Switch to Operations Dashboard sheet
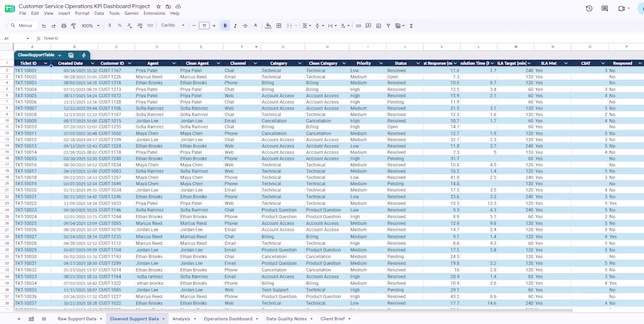 pyautogui.click(x=228, y=319)
